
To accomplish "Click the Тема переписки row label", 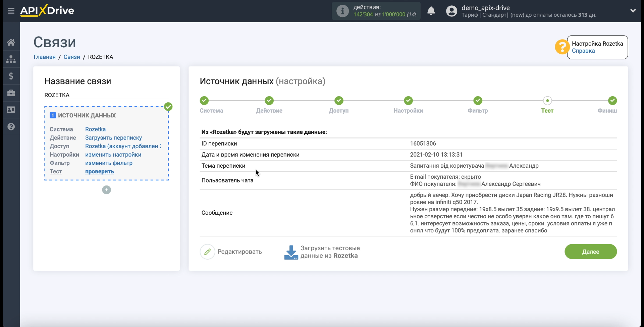I will coord(223,166).
